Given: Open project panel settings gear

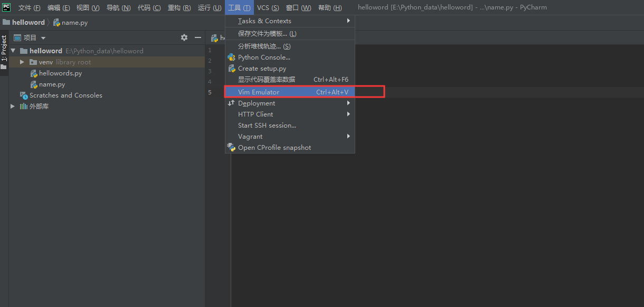Looking at the screenshot, I should click(184, 37).
